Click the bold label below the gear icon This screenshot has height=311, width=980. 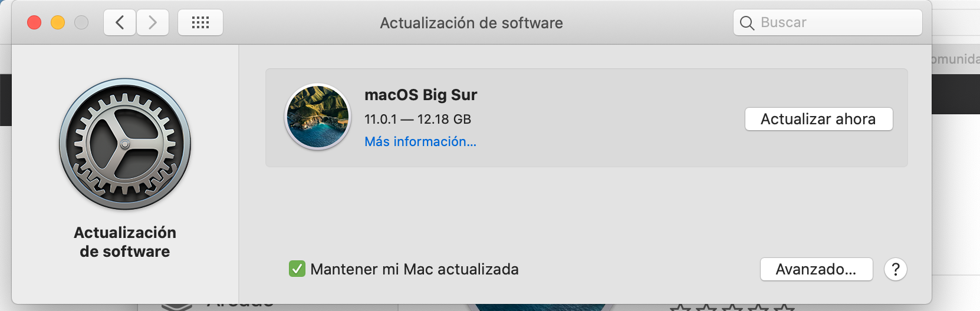125,242
